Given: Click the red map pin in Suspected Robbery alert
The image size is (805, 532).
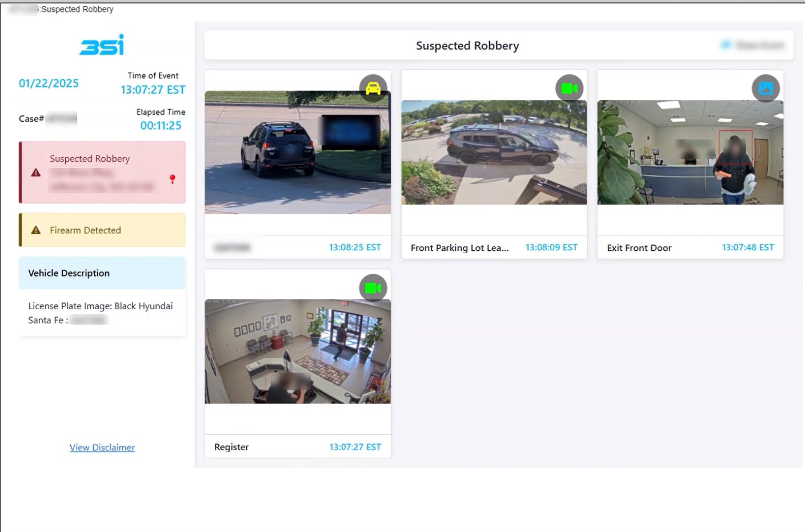Looking at the screenshot, I should click(173, 179).
